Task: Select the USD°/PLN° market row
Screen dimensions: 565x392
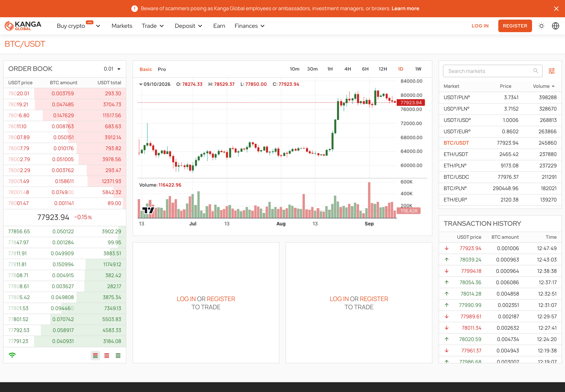Action: coord(500,109)
